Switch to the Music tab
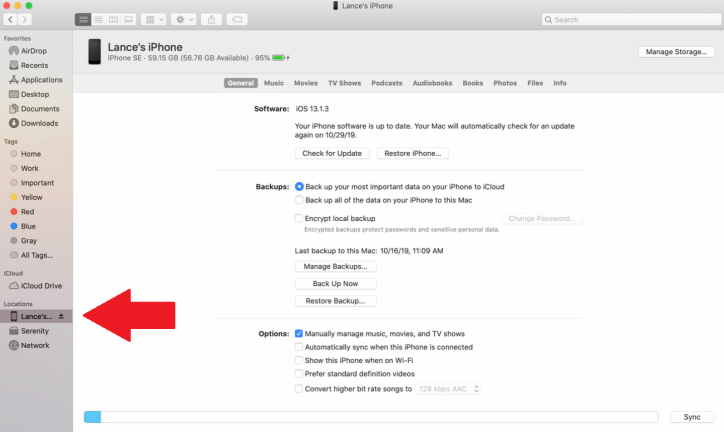Screen dimensions: 724x432 [274, 83]
